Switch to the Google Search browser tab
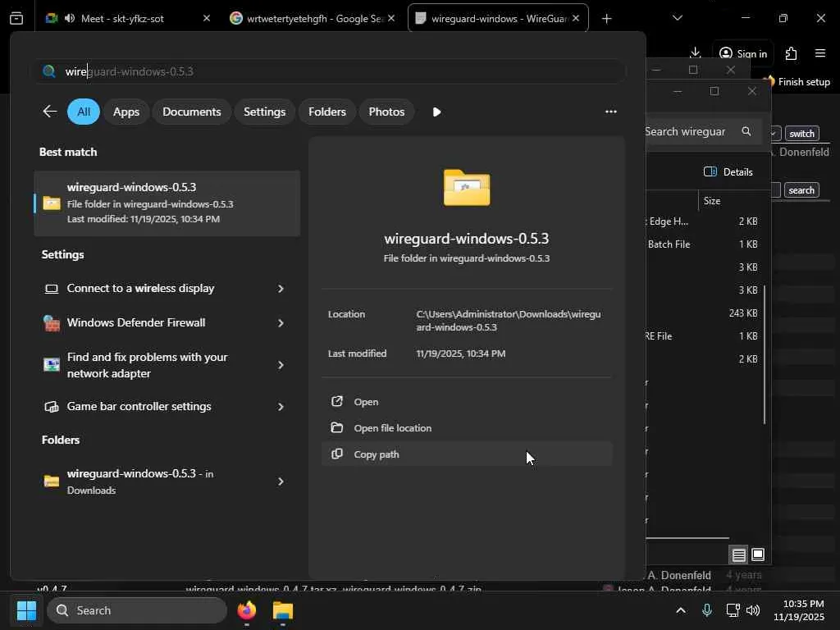 pyautogui.click(x=312, y=18)
